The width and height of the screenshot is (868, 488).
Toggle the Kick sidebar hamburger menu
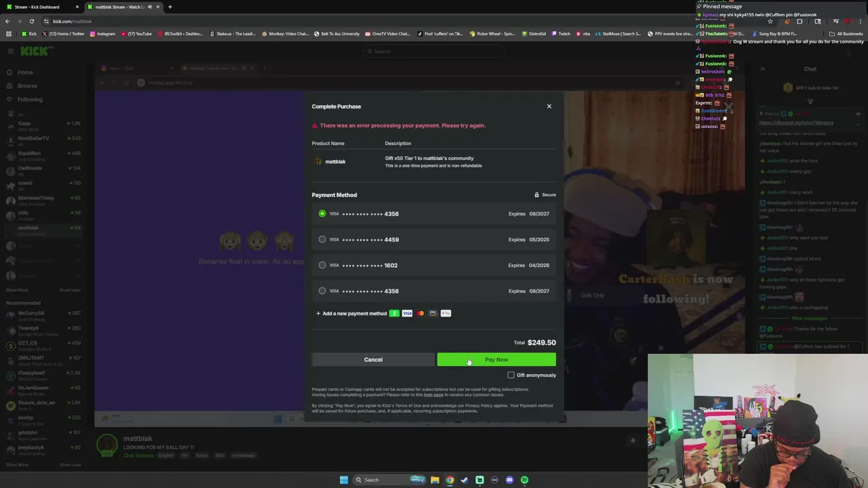pyautogui.click(x=10, y=51)
